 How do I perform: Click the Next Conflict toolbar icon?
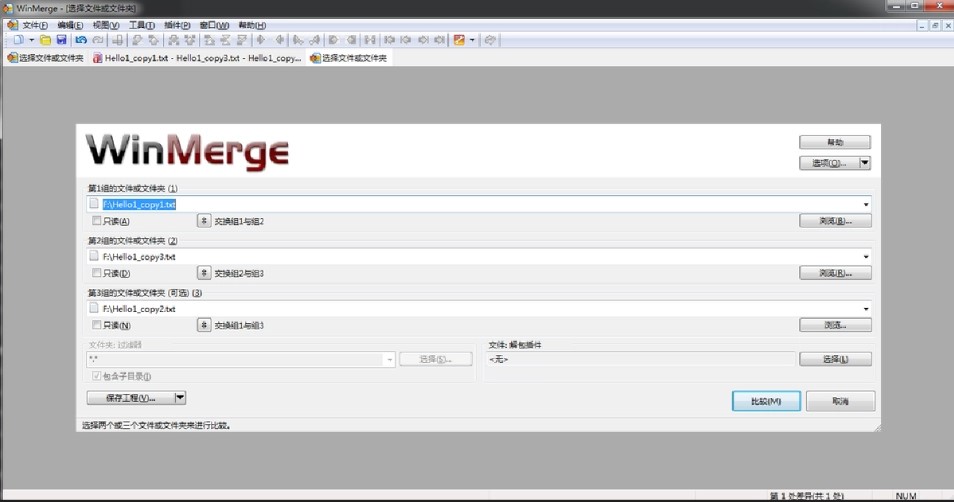point(173,40)
